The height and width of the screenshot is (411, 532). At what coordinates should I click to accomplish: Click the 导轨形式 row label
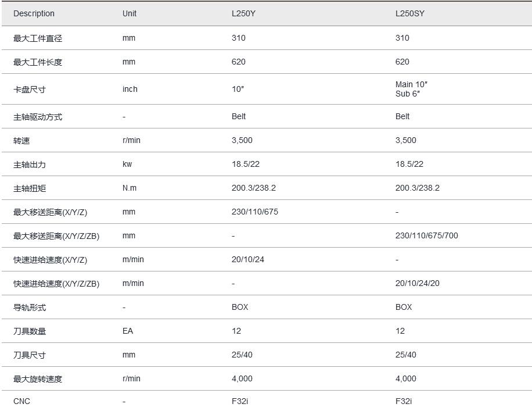tap(30, 308)
